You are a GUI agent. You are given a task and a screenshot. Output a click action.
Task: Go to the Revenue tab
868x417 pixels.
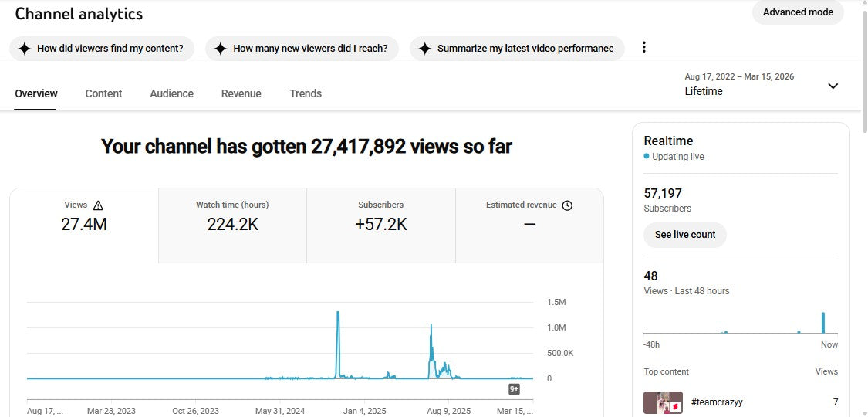(241, 93)
